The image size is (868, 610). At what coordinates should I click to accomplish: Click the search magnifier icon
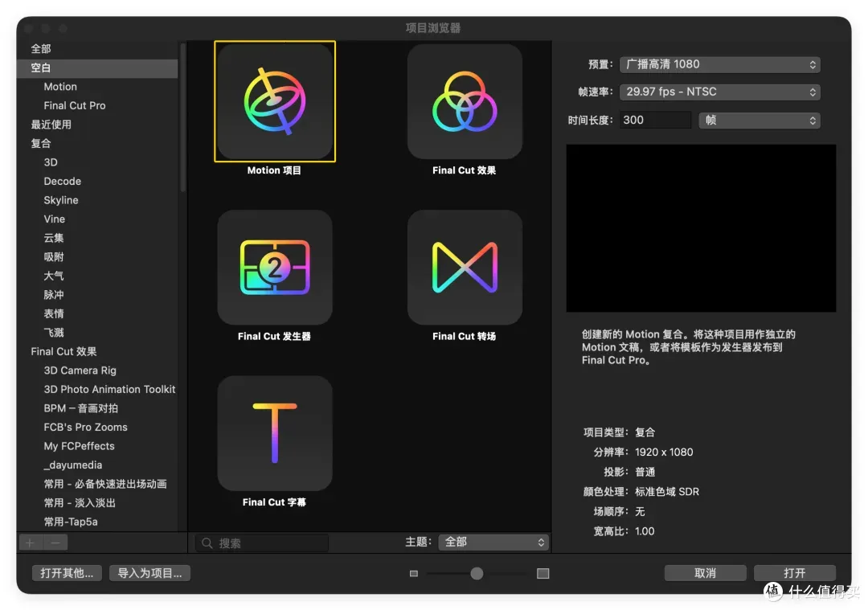coord(207,543)
